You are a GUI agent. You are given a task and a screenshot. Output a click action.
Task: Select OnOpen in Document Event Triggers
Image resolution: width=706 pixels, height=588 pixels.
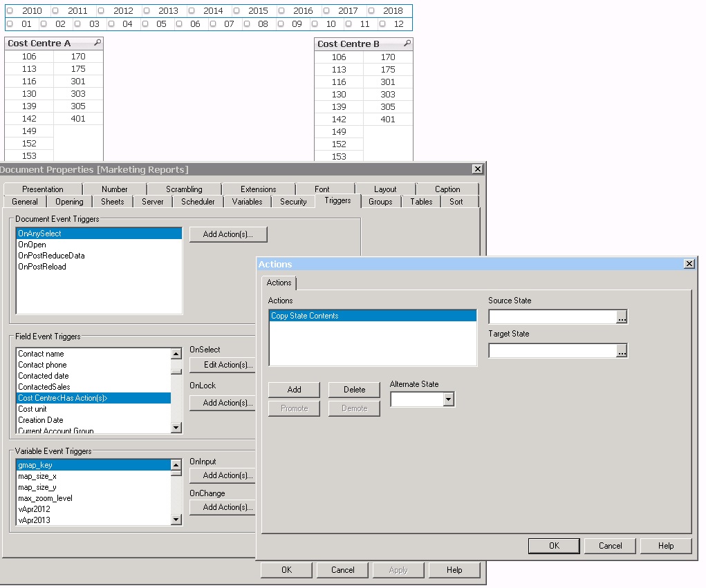pyautogui.click(x=32, y=245)
